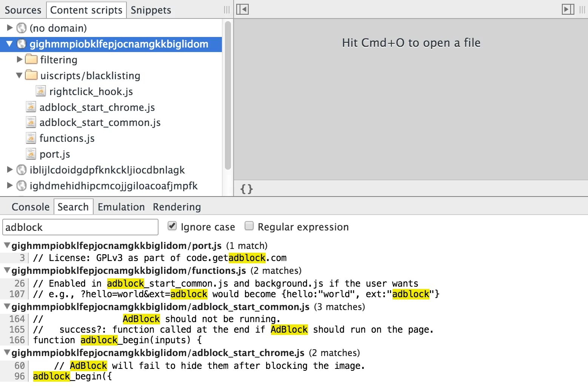The image size is (588, 390).
Task: Click the navigator tabs drag handle icon
Action: tap(226, 10)
